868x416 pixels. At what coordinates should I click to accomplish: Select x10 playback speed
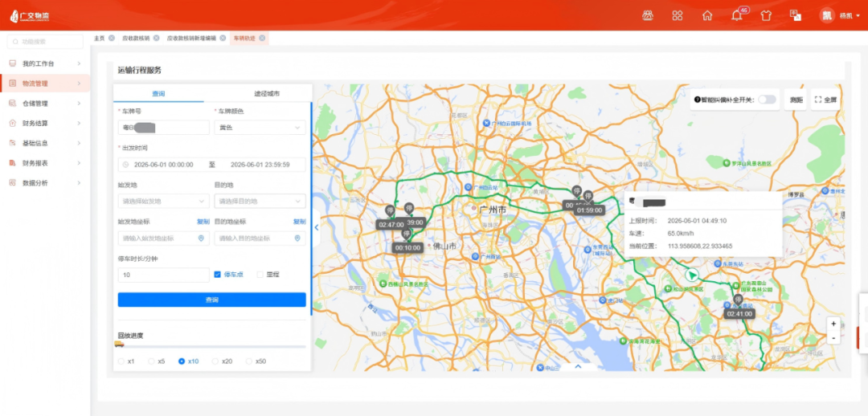(x=182, y=361)
